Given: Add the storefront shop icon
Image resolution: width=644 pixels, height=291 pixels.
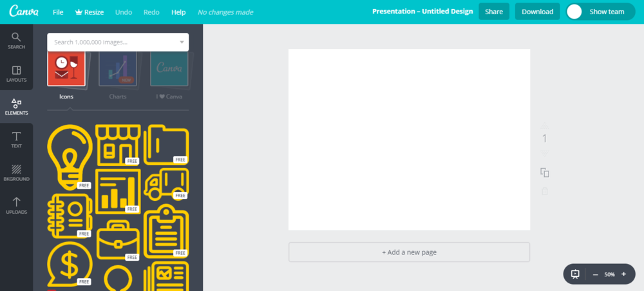Looking at the screenshot, I should pos(117,143).
